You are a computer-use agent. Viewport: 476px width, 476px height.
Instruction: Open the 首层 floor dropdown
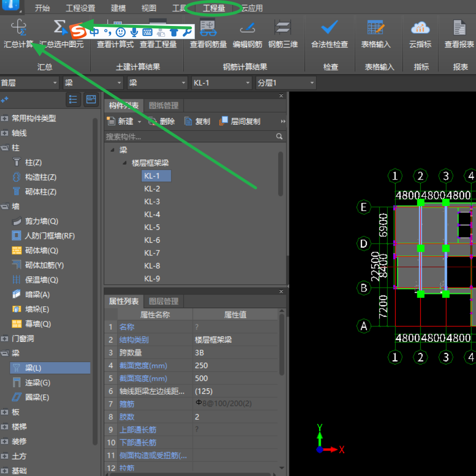click(x=29, y=83)
